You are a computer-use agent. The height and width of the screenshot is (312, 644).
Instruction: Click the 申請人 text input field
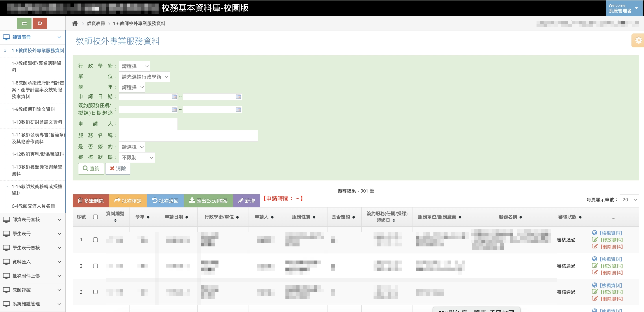[x=148, y=124]
